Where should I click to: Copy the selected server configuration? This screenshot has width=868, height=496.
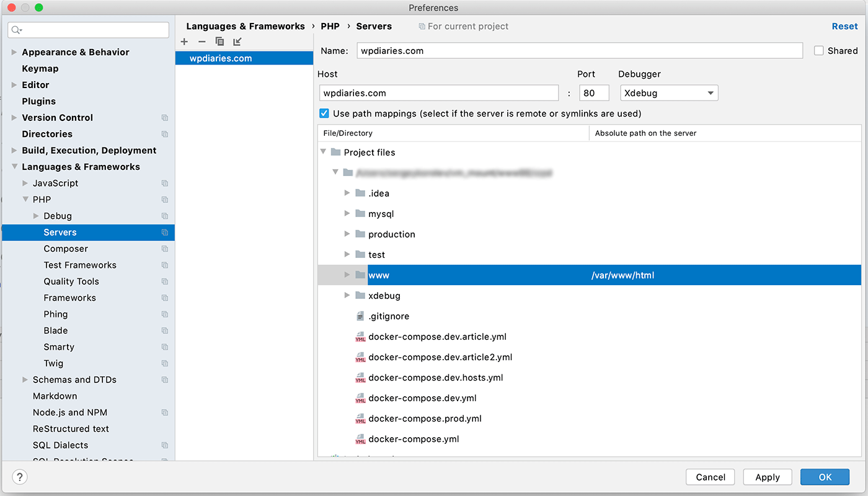[219, 42]
